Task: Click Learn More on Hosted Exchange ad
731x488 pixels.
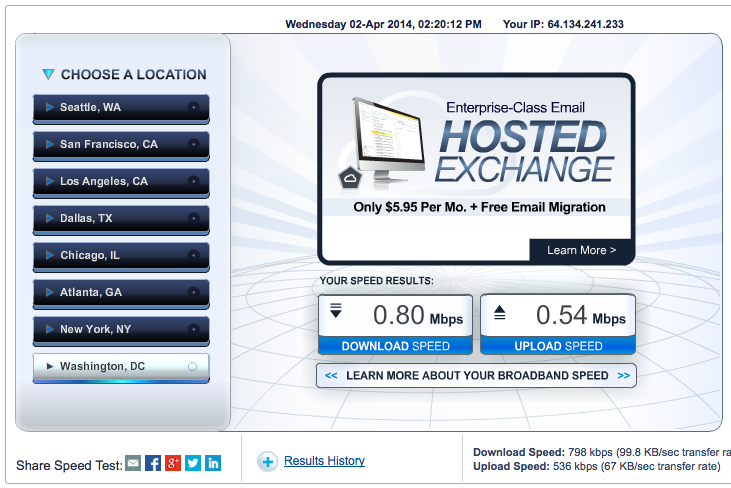Action: click(581, 250)
